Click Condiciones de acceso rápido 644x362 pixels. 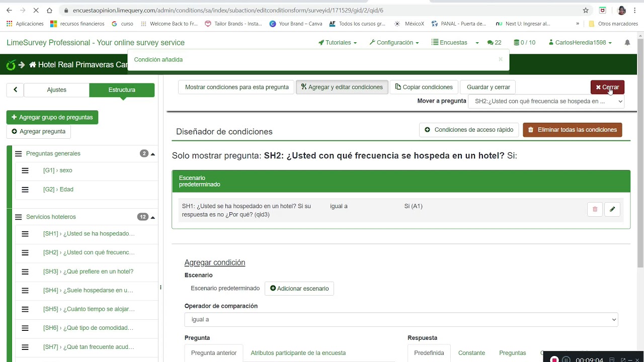469,130
